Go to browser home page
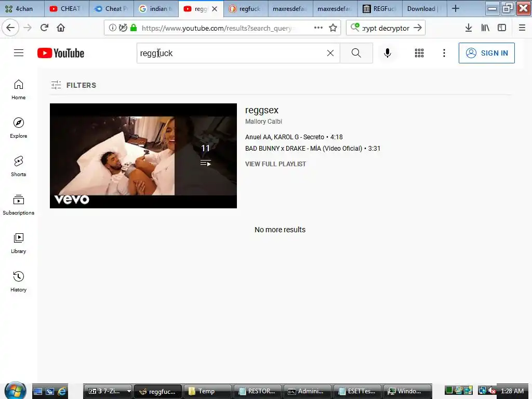Screen dimensions: 532x399 coord(61,28)
